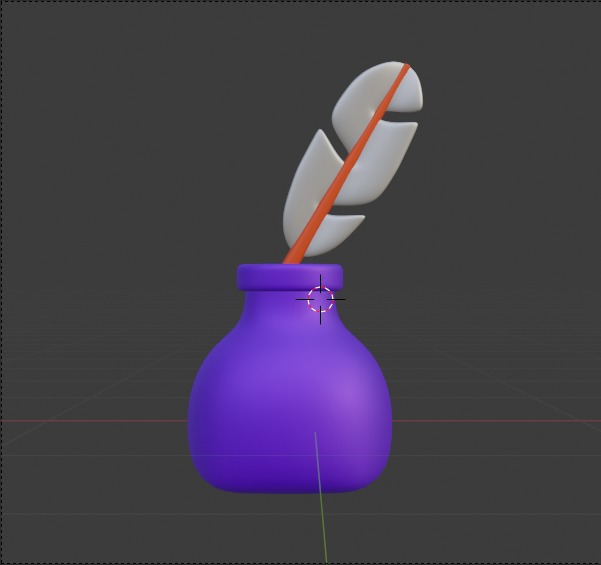This screenshot has width=601, height=565.
Task: Select the ink bottle's rim lip
Action: (290, 277)
